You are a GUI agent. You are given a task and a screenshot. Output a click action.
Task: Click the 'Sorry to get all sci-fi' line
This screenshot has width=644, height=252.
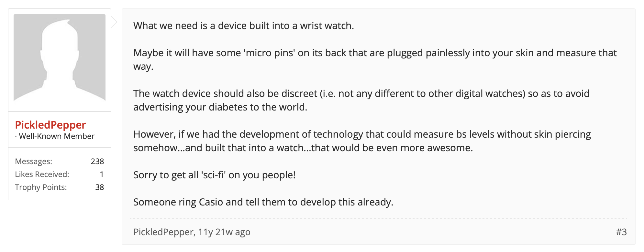[x=214, y=175]
